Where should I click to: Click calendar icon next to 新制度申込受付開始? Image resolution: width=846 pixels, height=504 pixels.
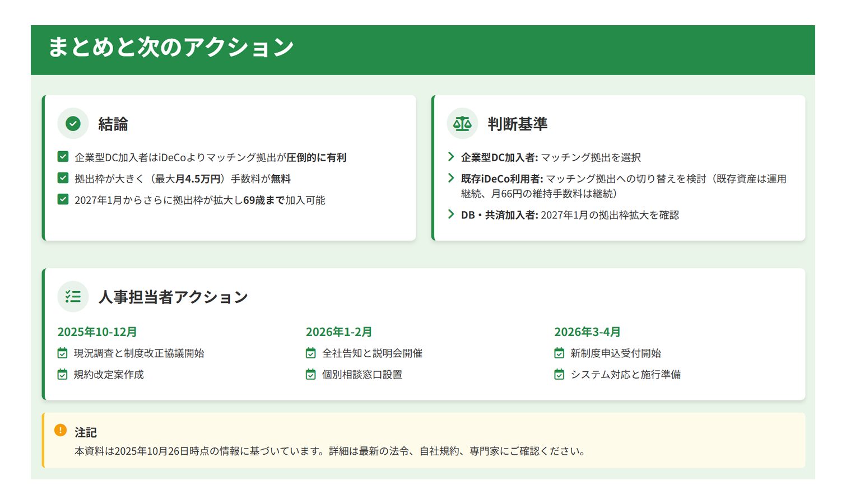click(559, 353)
